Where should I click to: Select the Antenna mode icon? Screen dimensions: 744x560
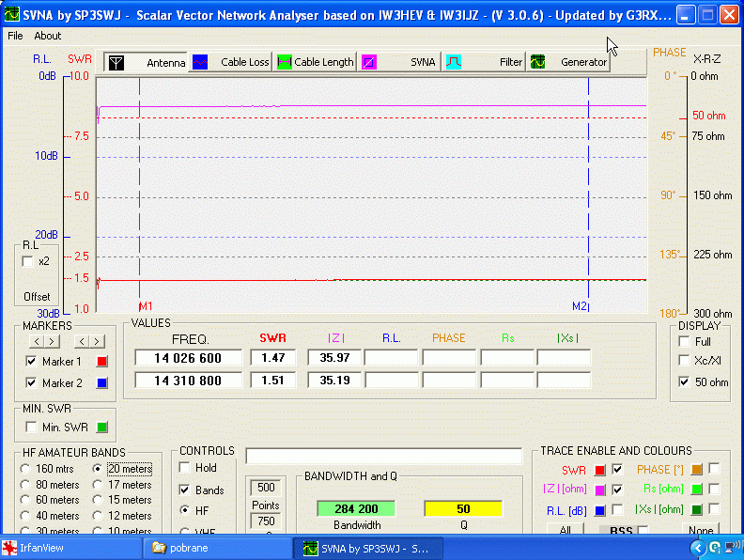[x=116, y=63]
